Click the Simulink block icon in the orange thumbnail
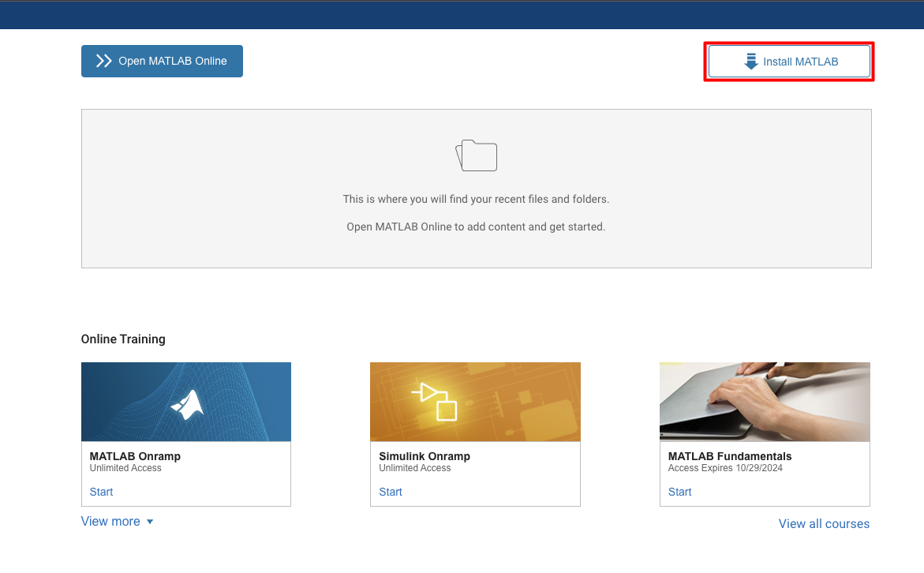This screenshot has height=573, width=924. [435, 402]
